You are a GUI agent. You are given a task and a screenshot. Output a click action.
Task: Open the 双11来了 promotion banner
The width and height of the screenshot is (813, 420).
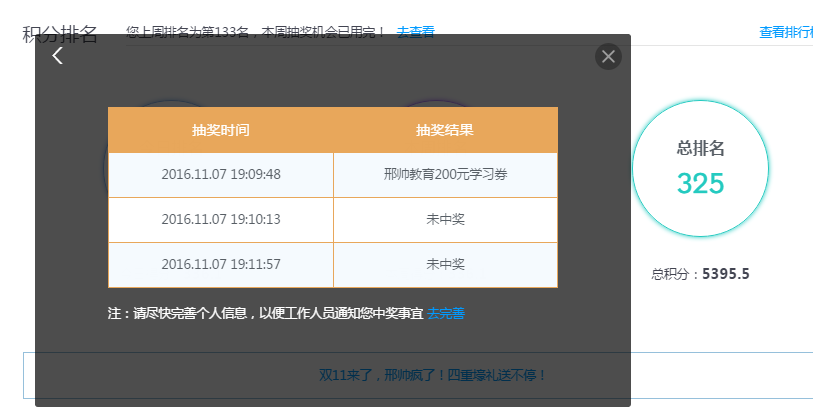coord(432,375)
